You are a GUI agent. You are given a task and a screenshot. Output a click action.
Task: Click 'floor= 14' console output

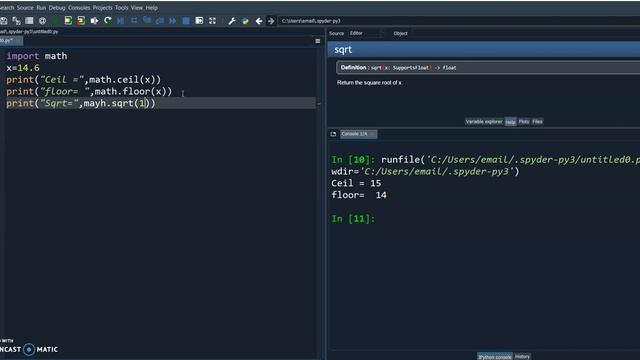pyautogui.click(x=359, y=195)
